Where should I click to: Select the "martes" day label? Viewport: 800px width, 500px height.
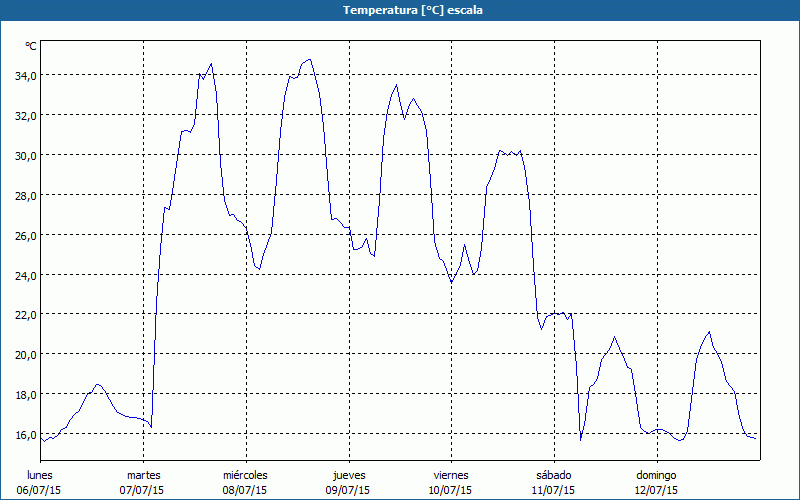click(x=143, y=475)
